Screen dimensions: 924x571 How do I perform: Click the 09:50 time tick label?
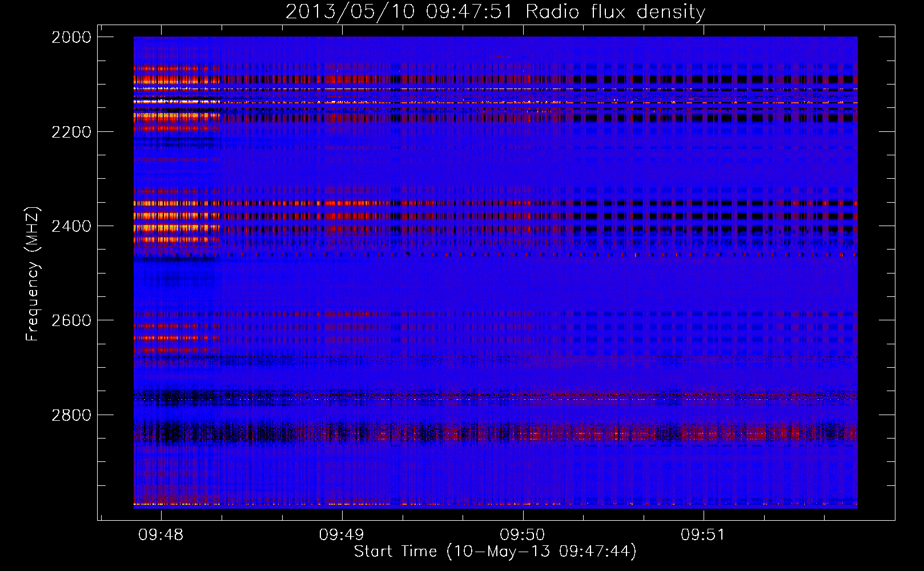click(523, 534)
